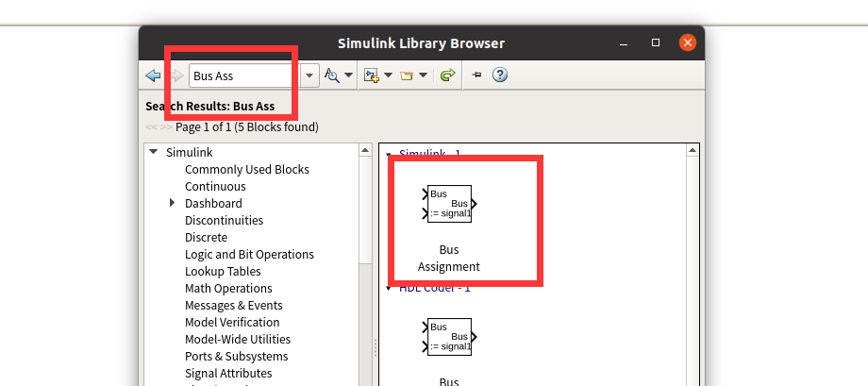This screenshot has height=386, width=868.
Task: Click the library tree scroll up arrow
Action: tap(365, 150)
